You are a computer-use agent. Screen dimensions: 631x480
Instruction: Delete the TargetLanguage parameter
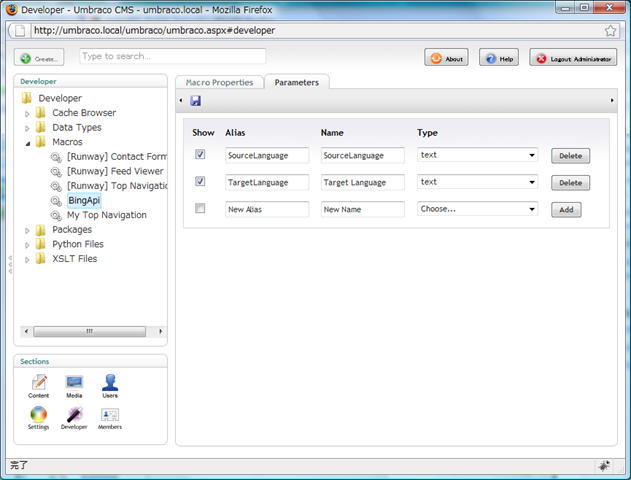(x=571, y=183)
